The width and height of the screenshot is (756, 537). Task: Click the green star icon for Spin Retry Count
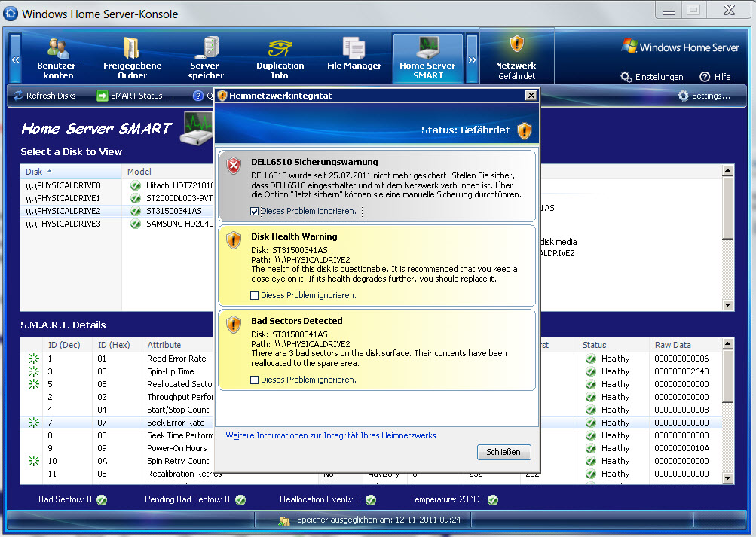[34, 461]
